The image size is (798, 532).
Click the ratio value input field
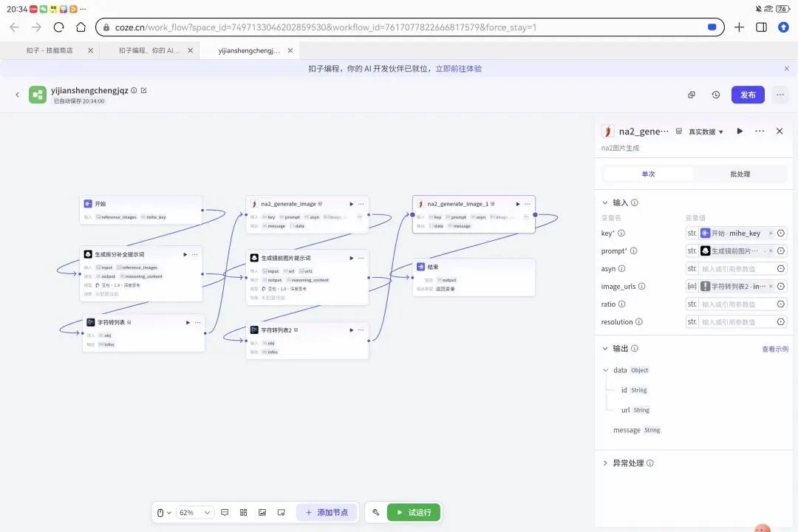pyautogui.click(x=737, y=304)
